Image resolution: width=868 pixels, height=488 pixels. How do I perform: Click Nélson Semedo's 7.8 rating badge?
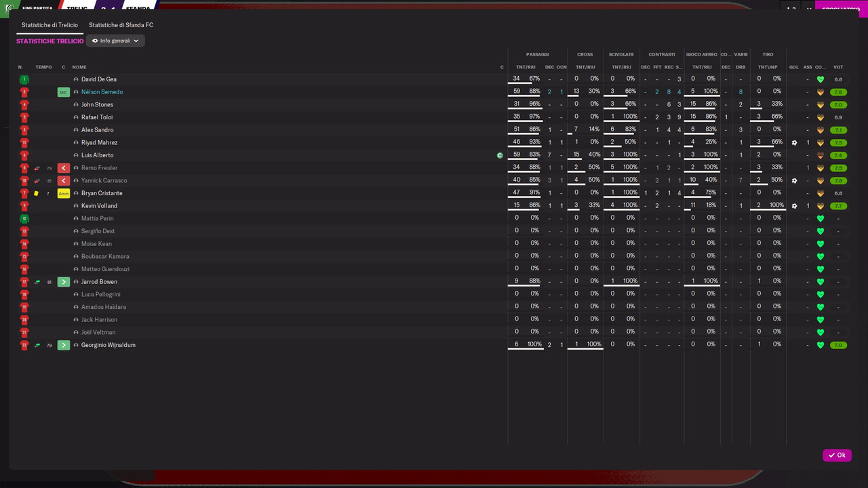point(838,92)
